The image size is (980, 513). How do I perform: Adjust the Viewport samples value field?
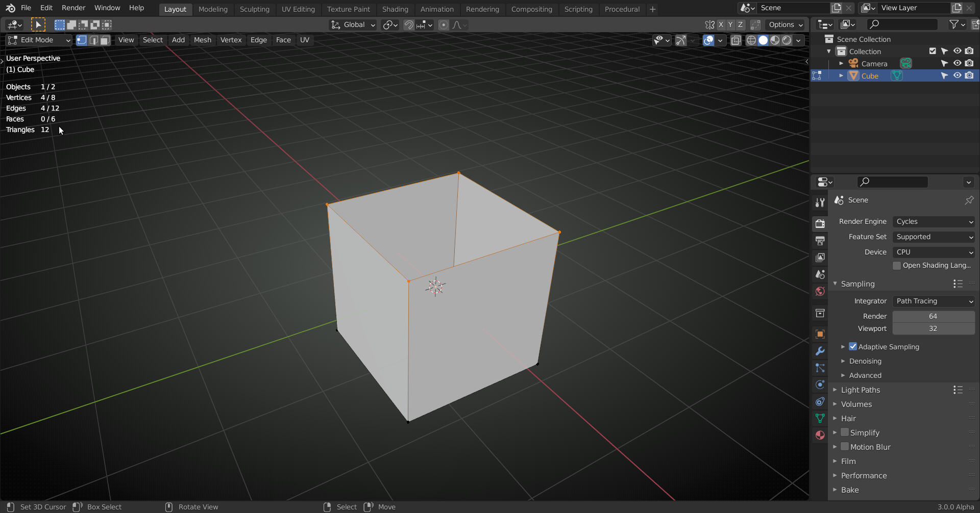coord(934,328)
